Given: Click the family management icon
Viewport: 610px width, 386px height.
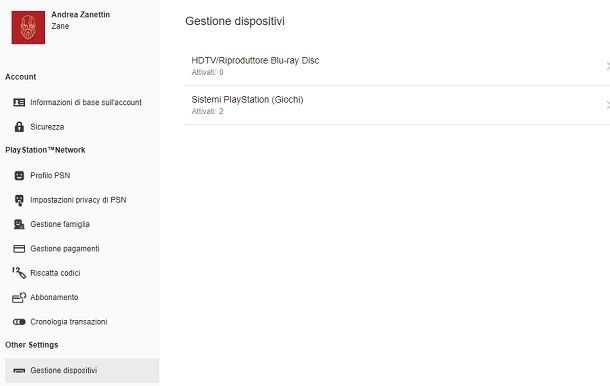Looking at the screenshot, I should coord(19,224).
